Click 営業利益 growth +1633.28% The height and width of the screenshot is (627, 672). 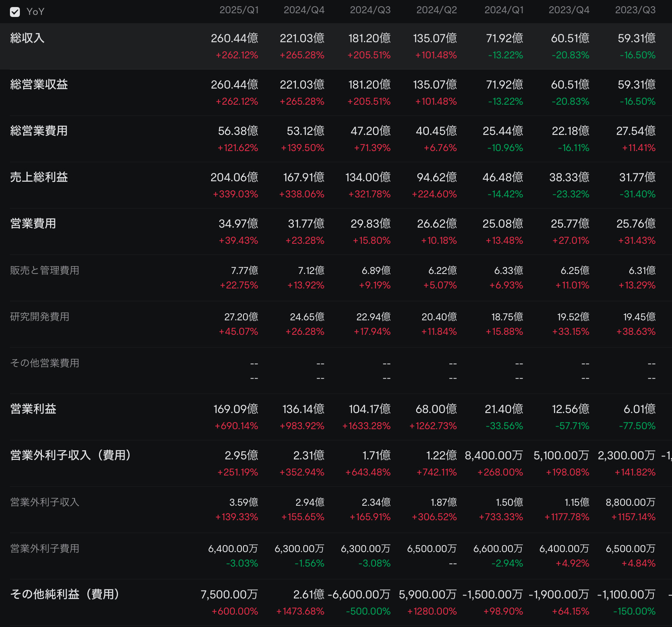pyautogui.click(x=366, y=426)
